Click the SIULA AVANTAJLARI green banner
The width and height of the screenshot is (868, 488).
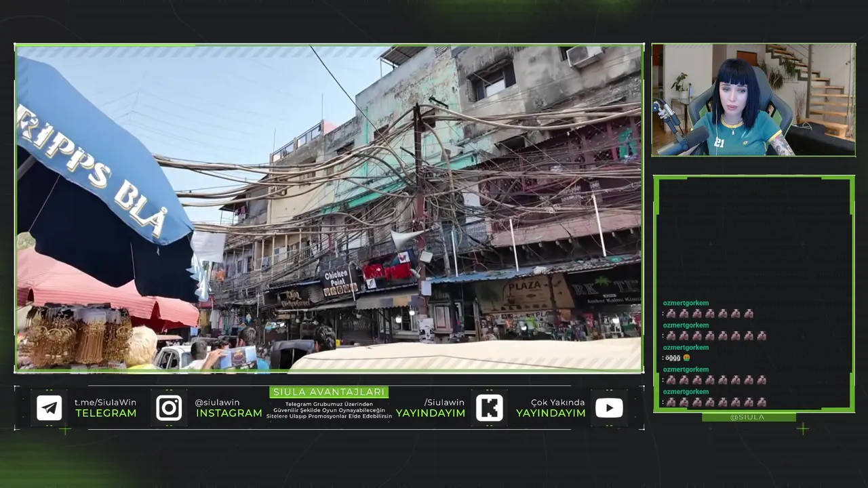[329, 392]
